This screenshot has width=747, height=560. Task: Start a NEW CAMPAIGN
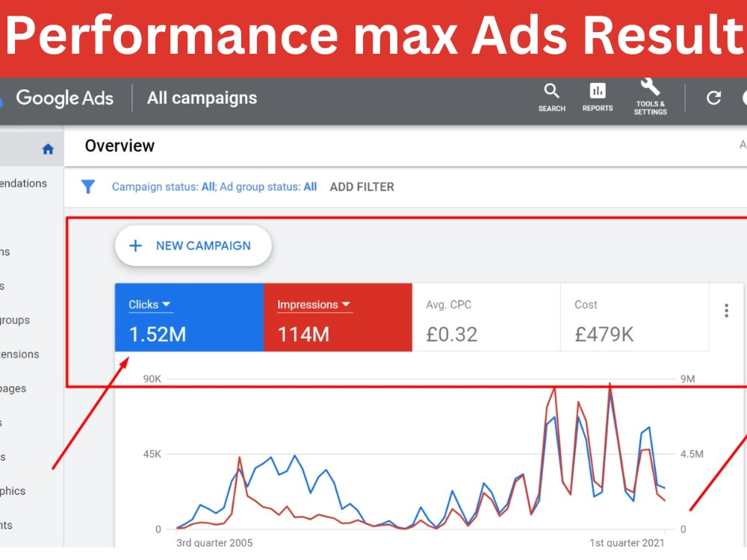[193, 246]
